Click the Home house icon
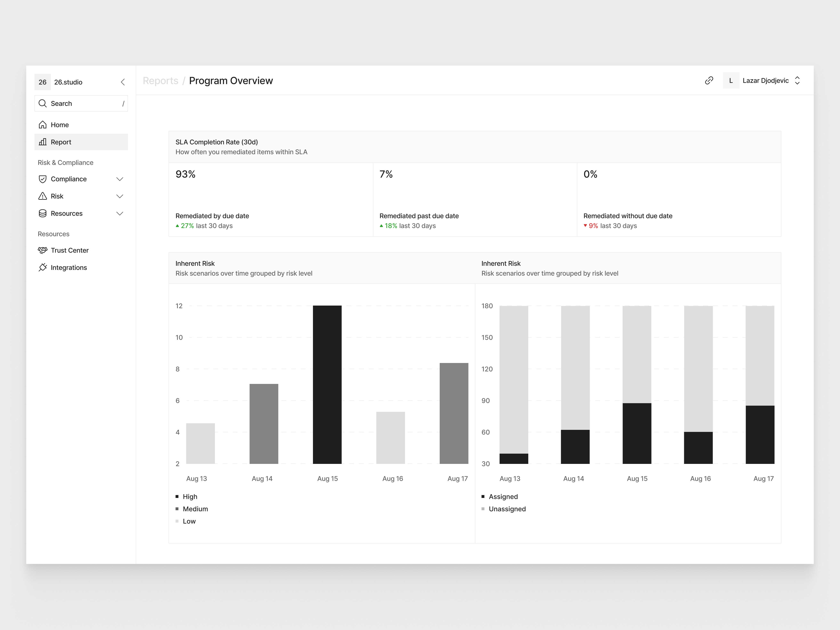840x630 pixels. click(x=42, y=124)
